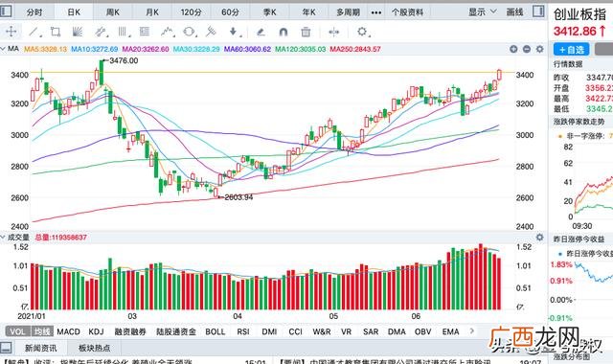This screenshot has width=613, height=364.
Task: Select the DMI indicator
Action: pyautogui.click(x=269, y=331)
